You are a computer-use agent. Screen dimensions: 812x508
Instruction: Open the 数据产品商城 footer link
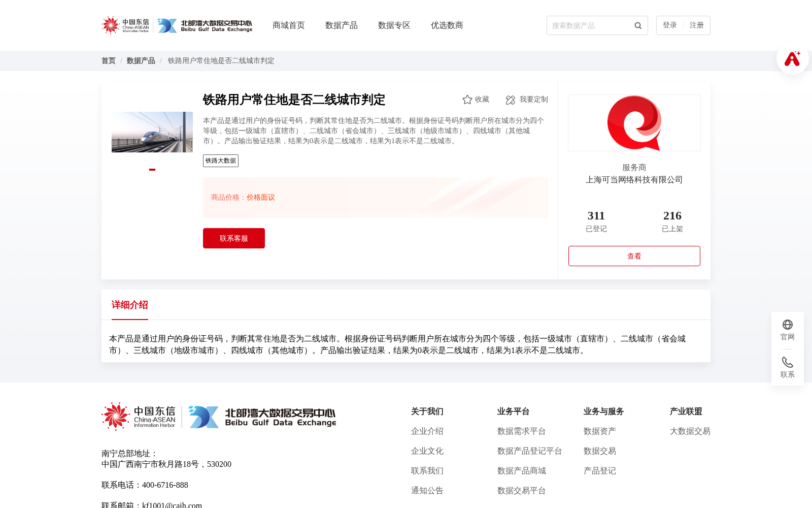pyautogui.click(x=522, y=471)
